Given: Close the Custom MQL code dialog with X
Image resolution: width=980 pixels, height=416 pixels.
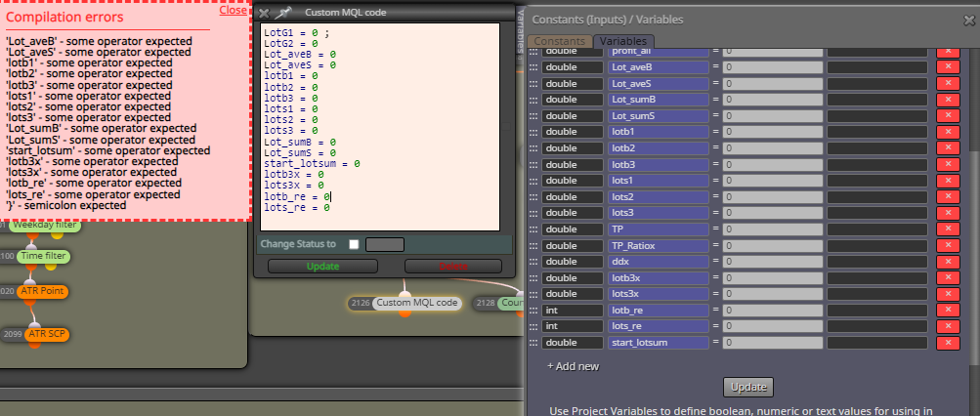Looking at the screenshot, I should click(x=264, y=13).
